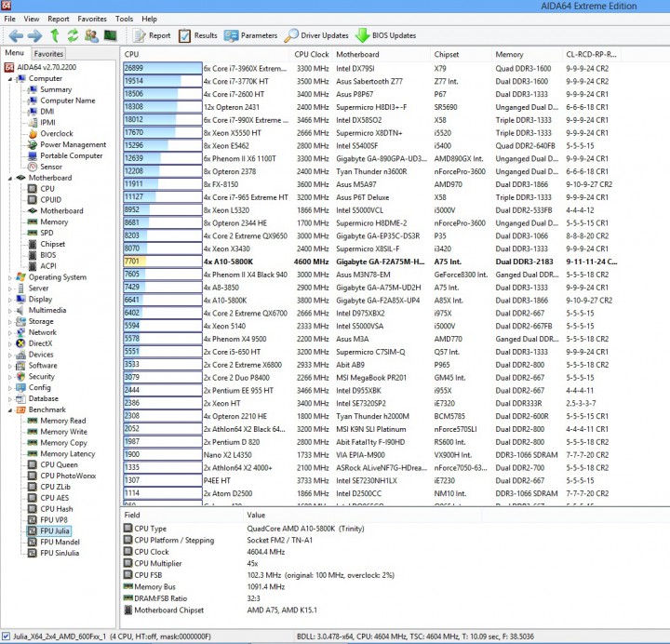Open the Tools menu
670x644 pixels.
pos(124,19)
